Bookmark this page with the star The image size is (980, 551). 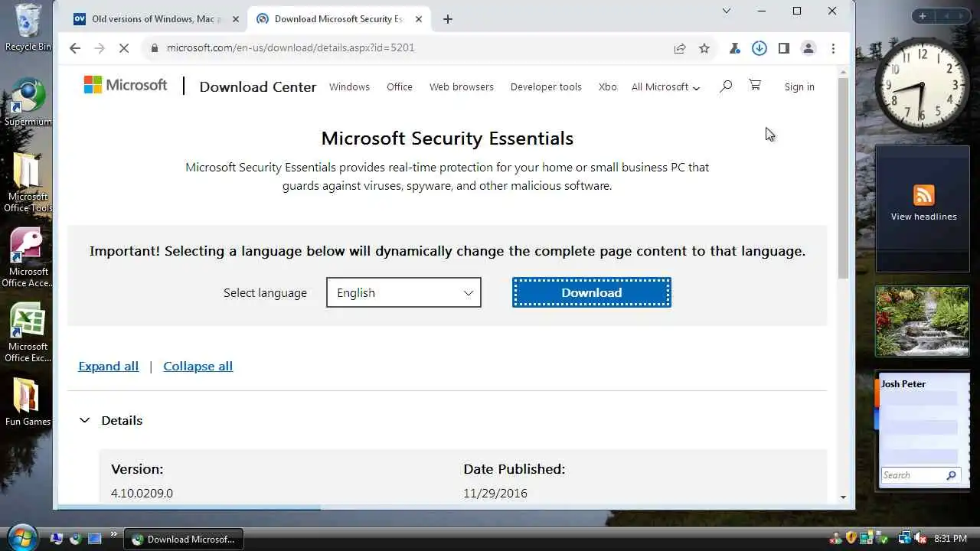704,48
